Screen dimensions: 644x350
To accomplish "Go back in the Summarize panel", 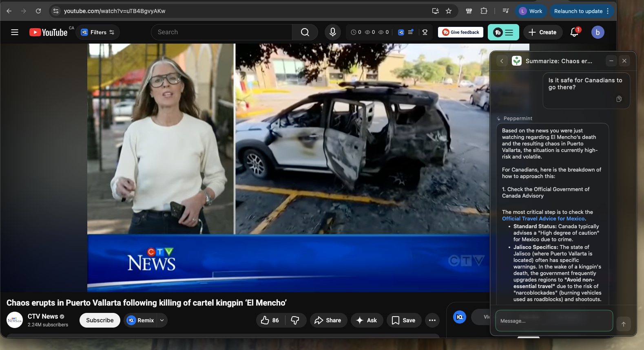I will [x=502, y=61].
